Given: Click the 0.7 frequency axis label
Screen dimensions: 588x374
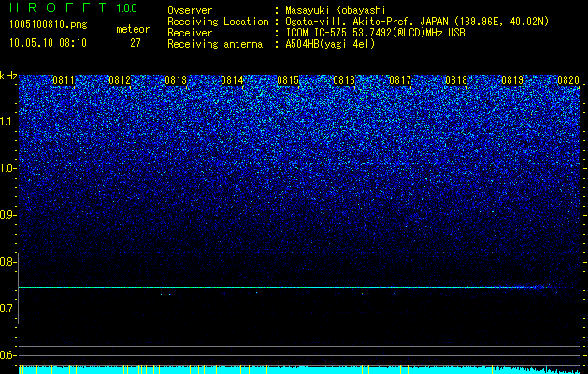Looking at the screenshot, I should [8, 309].
